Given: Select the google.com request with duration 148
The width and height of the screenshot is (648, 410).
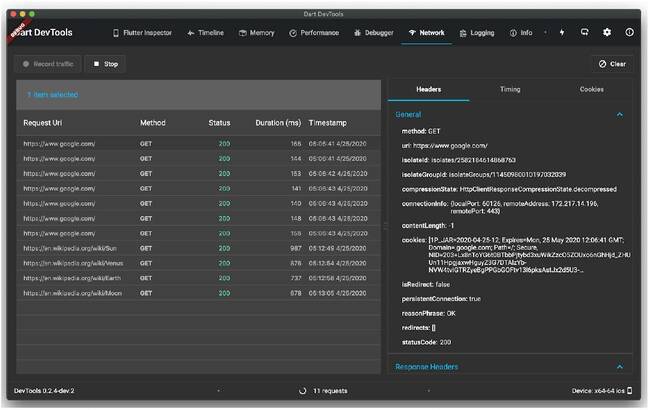Looking at the screenshot, I should (198, 218).
